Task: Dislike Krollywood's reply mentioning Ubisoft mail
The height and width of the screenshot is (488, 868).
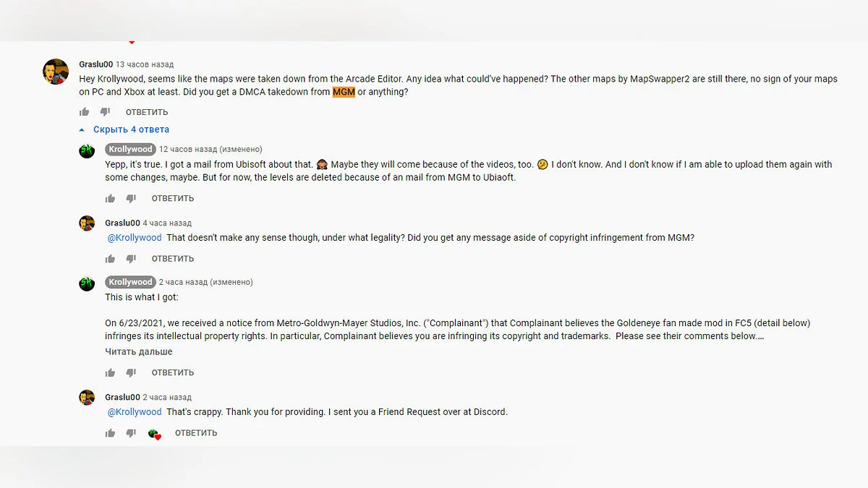Action: [131, 199]
